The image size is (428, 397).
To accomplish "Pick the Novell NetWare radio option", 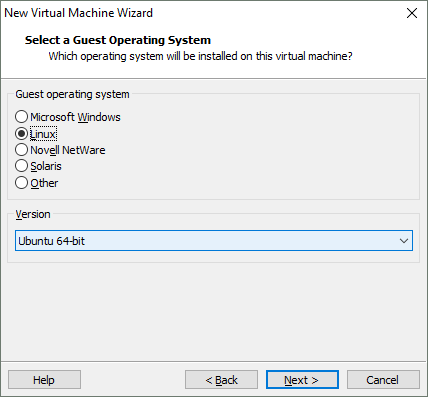I will 21,150.
